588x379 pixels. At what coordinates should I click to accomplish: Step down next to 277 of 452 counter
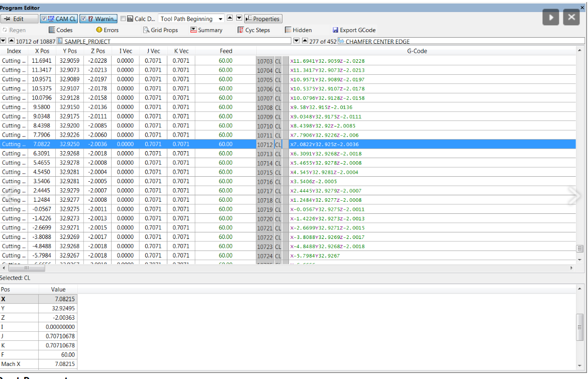tap(297, 41)
